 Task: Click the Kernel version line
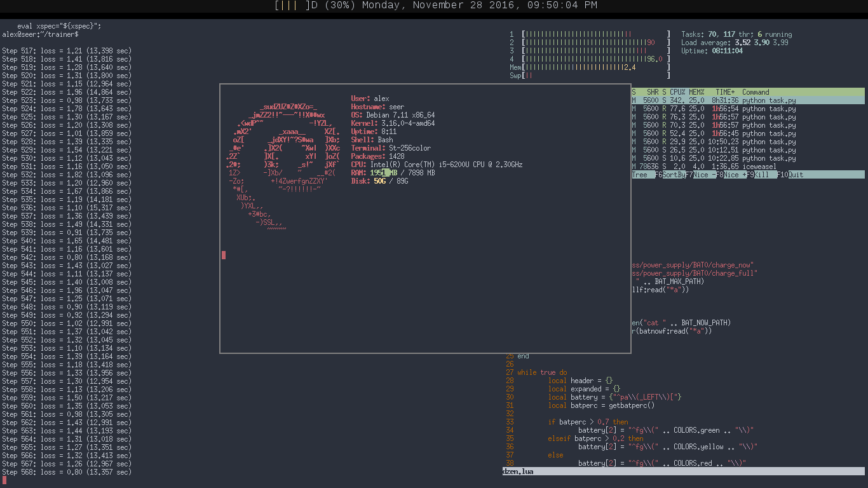tap(393, 123)
